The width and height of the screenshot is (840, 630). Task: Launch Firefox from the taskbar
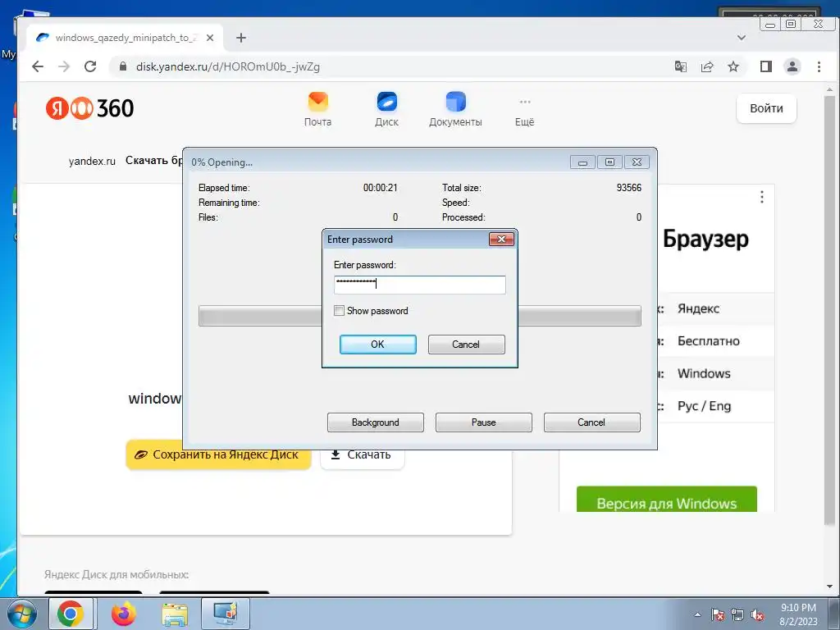124,614
